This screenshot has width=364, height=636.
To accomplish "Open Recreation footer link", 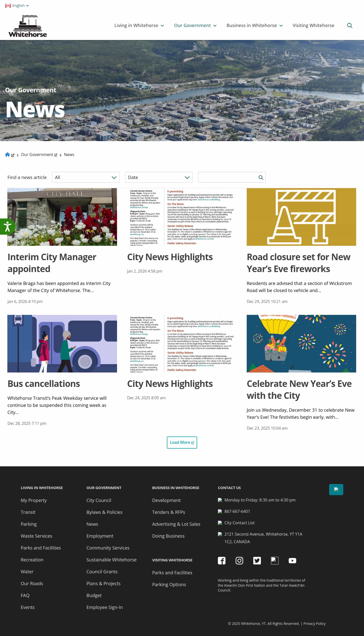I will tap(32, 560).
